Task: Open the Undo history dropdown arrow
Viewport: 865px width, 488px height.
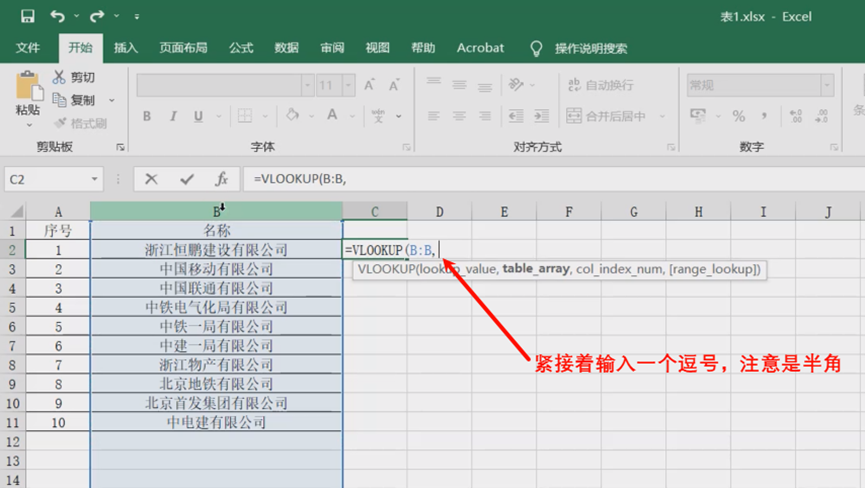Action: [x=76, y=16]
